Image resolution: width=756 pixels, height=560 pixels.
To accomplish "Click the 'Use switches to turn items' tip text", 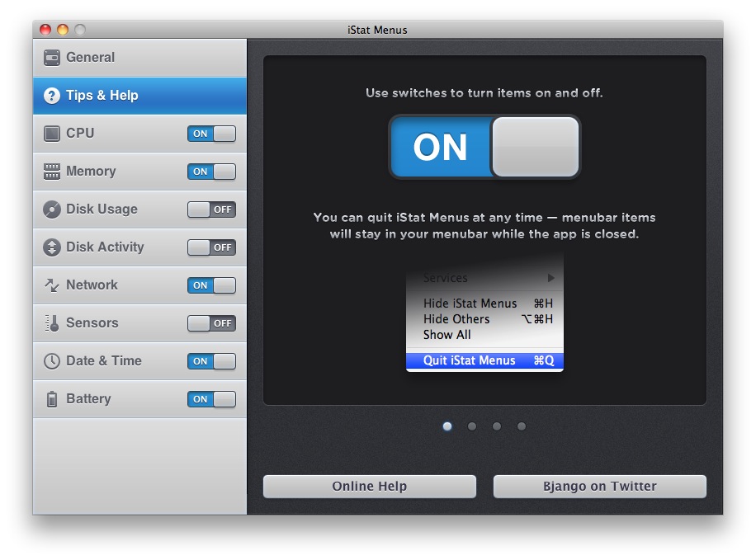I will [484, 92].
